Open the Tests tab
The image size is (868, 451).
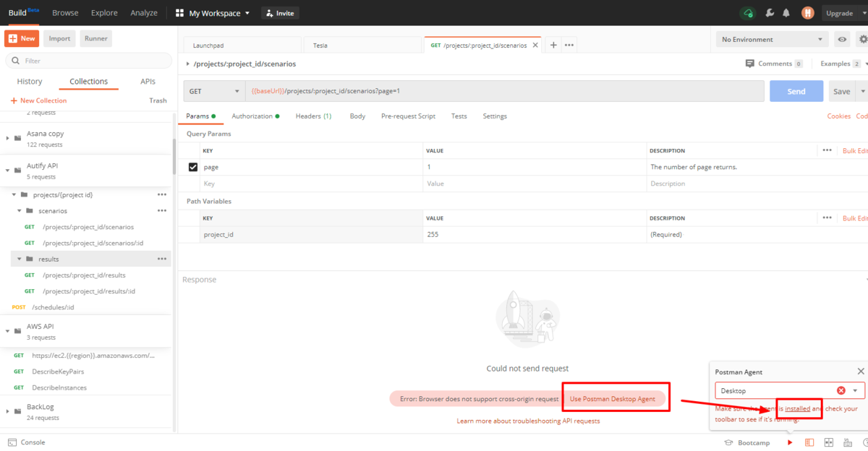(x=459, y=116)
